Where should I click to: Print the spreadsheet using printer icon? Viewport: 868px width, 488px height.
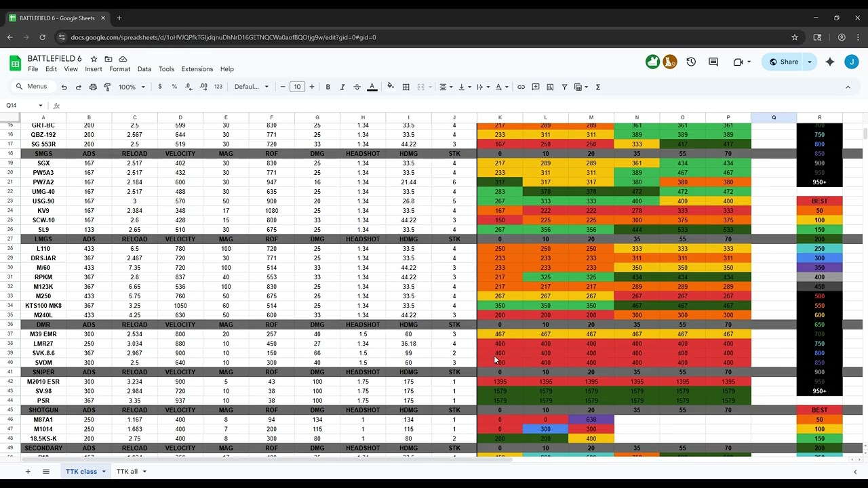click(x=93, y=87)
